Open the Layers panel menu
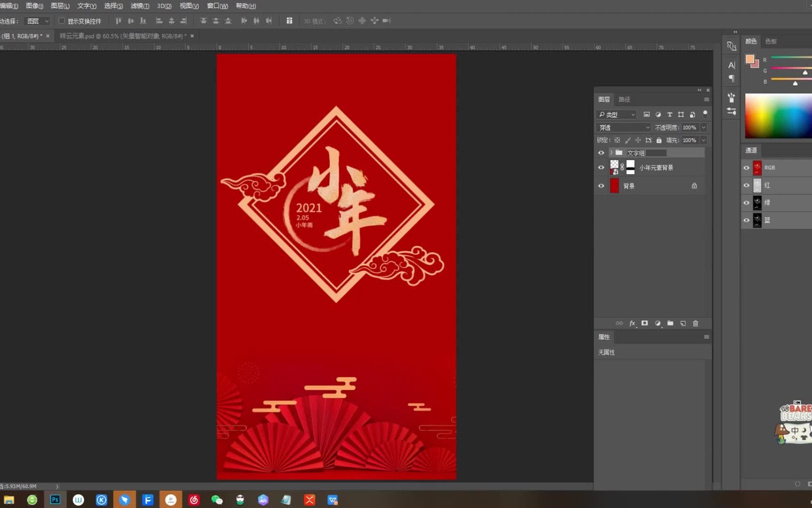 (x=706, y=99)
